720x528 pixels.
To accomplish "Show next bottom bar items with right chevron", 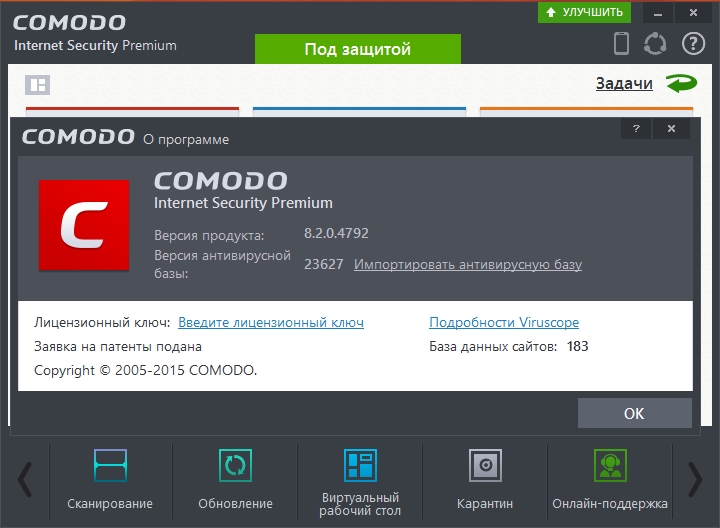I will coord(695,479).
